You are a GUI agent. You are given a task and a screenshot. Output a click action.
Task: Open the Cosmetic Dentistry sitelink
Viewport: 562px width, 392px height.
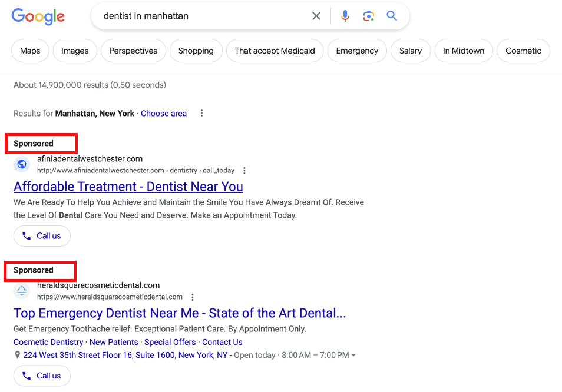click(x=48, y=342)
